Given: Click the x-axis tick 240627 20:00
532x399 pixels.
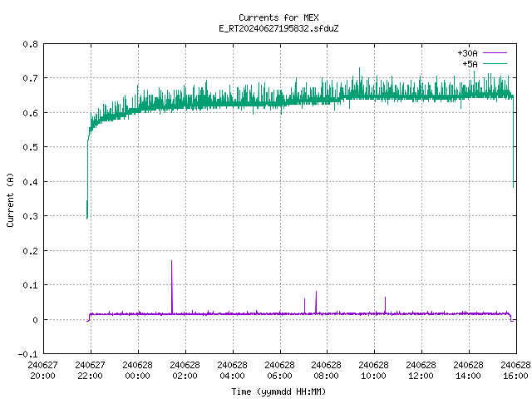Looking at the screenshot, I should pos(42,370).
